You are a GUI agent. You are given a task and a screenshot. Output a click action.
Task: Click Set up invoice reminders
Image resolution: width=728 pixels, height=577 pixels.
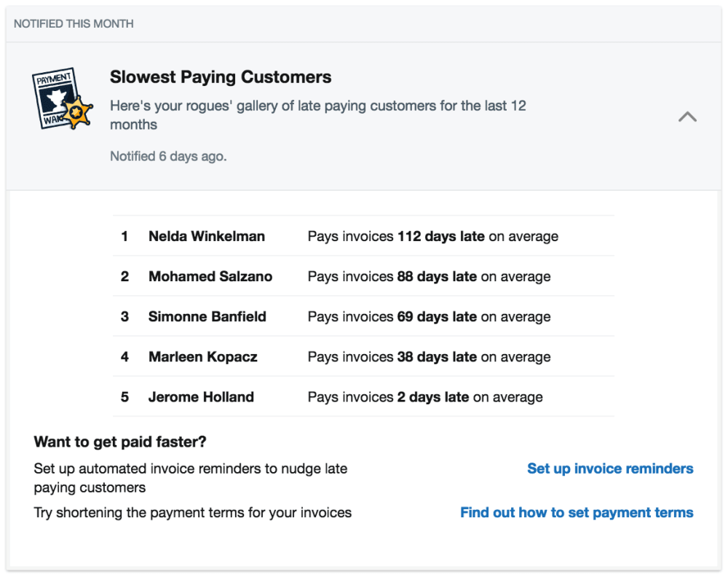(x=610, y=468)
